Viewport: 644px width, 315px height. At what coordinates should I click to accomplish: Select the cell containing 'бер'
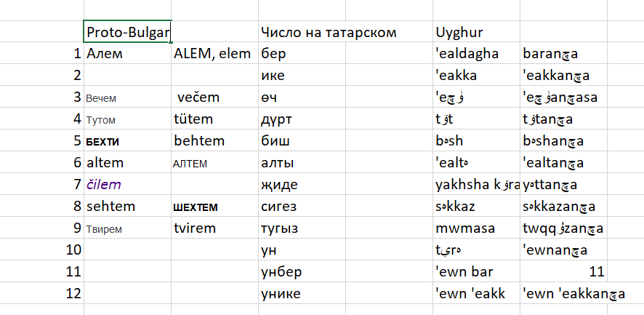pyautogui.click(x=302, y=53)
